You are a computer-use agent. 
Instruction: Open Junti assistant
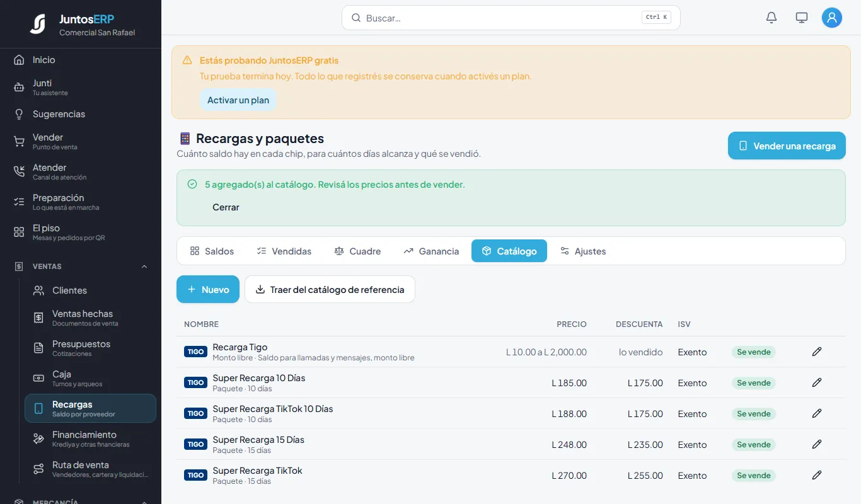81,87
